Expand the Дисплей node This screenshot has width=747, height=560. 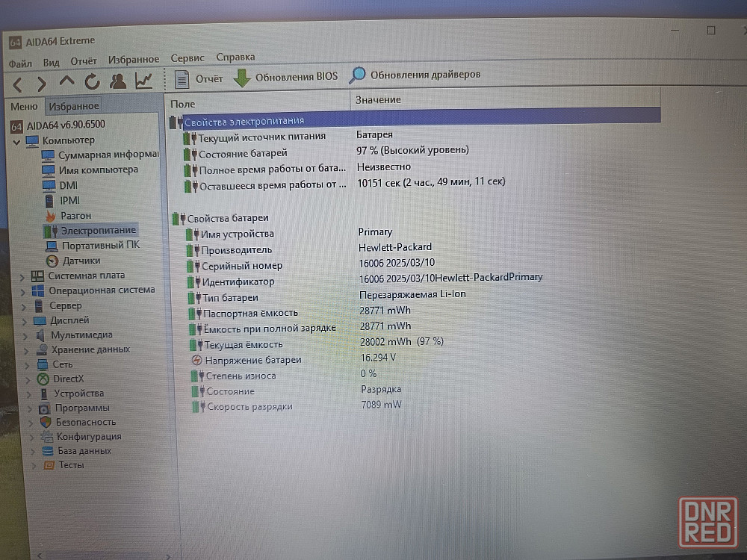25,322
